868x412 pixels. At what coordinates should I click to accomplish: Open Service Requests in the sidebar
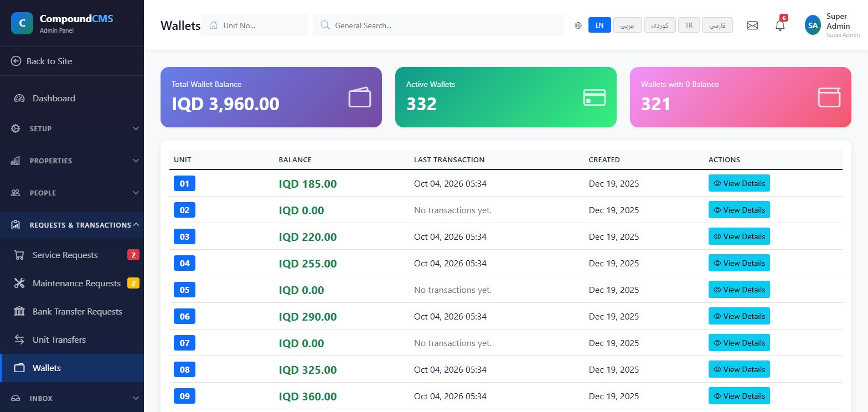coord(72,255)
